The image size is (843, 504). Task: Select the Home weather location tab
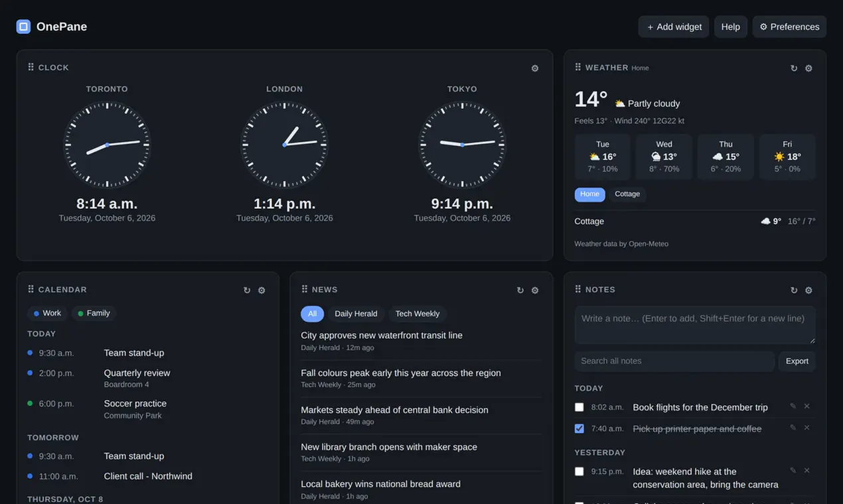pos(589,194)
